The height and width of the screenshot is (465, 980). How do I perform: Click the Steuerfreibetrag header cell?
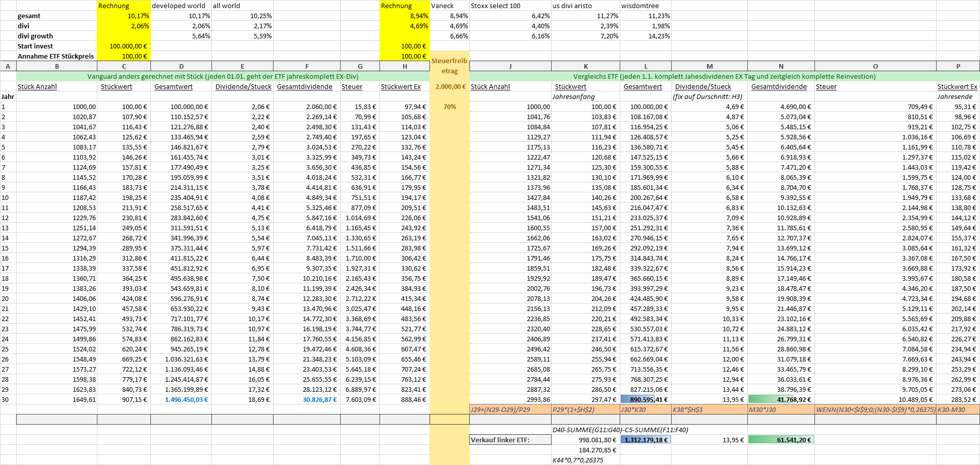pyautogui.click(x=449, y=66)
